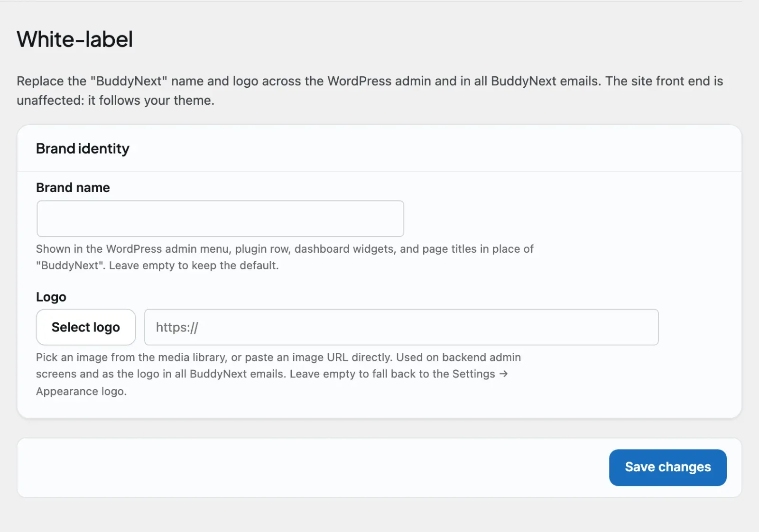Open media library with Select logo
The image size is (759, 532).
tap(86, 327)
